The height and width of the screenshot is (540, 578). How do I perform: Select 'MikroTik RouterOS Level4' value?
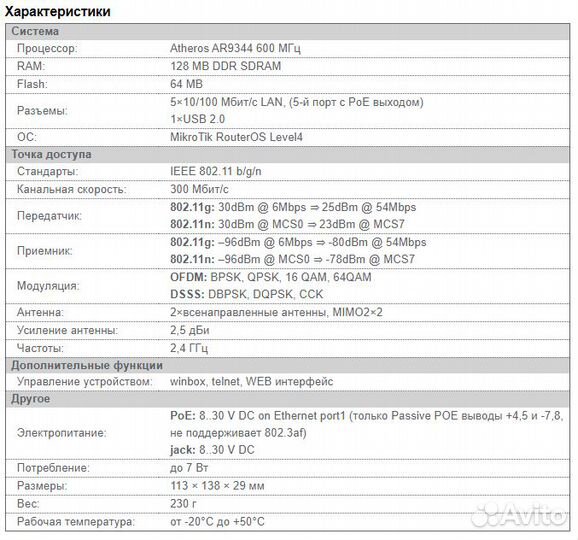tap(236, 137)
